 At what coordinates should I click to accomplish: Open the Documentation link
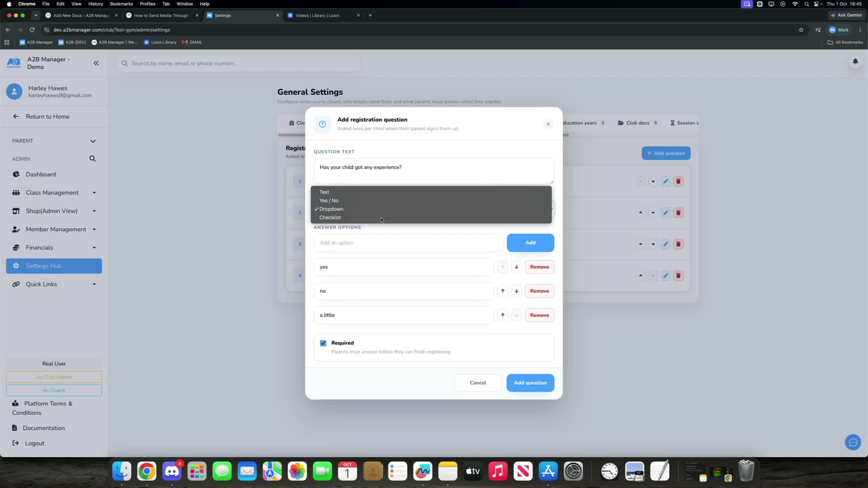(x=44, y=428)
